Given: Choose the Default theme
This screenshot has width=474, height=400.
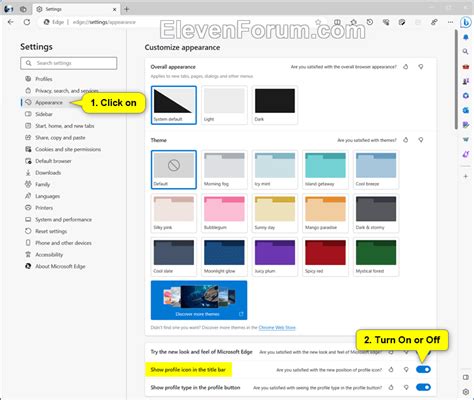Looking at the screenshot, I should pyautogui.click(x=174, y=170).
